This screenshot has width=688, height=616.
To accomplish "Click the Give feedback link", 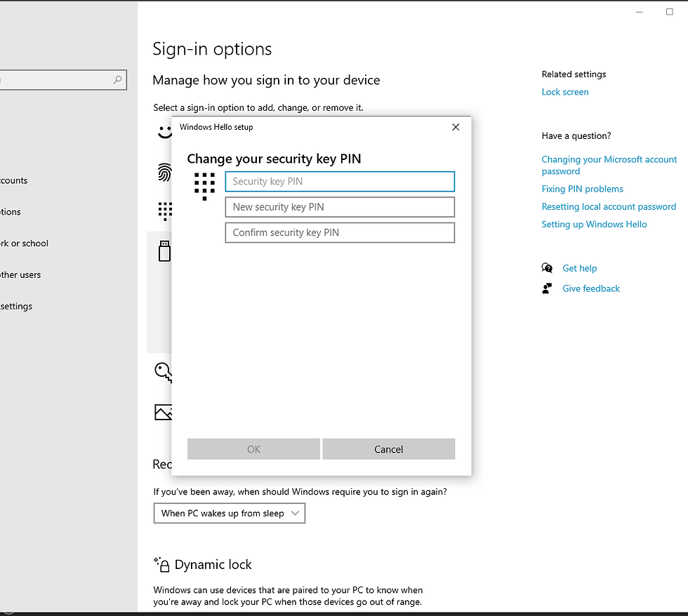I will (x=591, y=288).
